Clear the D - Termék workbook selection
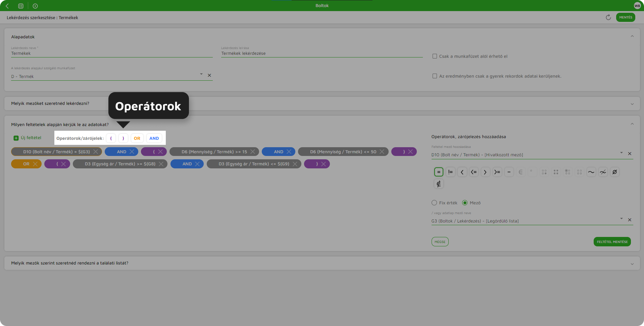This screenshot has width=644, height=326. (209, 75)
